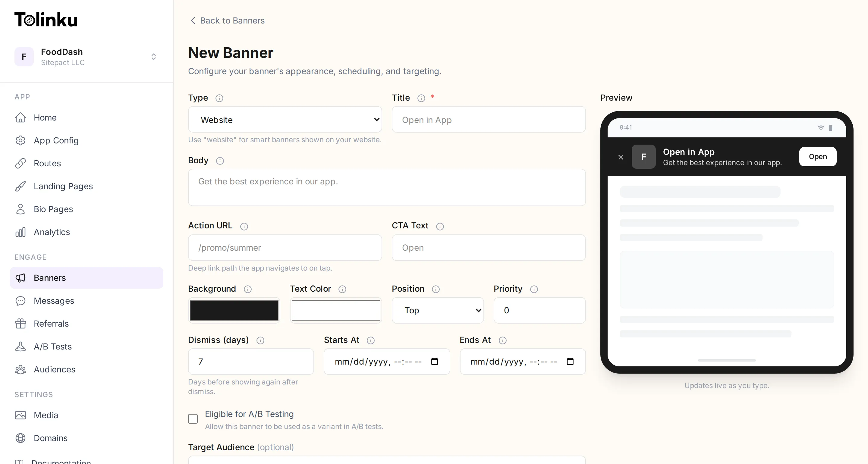Image resolution: width=868 pixels, height=464 pixels.
Task: Click the Title input field
Action: click(x=488, y=120)
